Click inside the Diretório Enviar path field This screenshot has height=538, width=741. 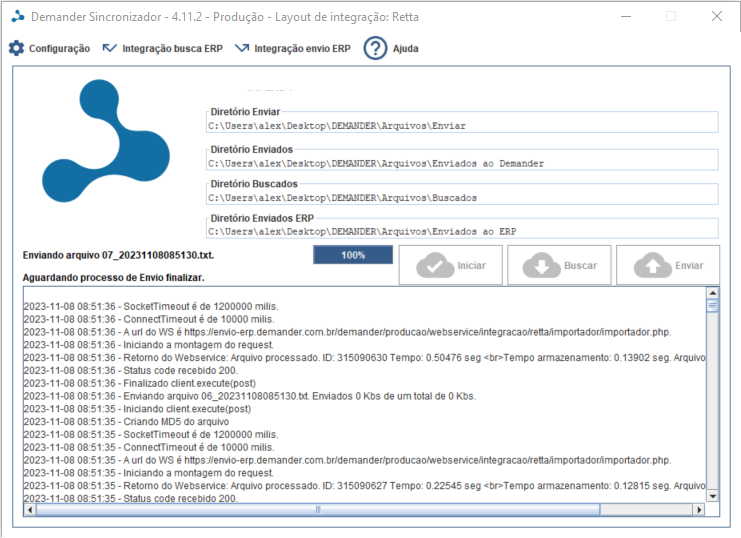tap(462, 126)
